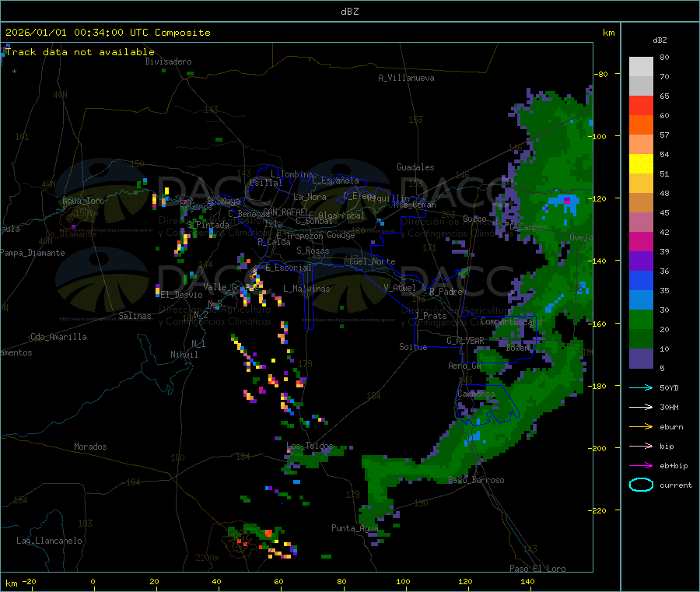Select the red 65-60 dBZ swatch
This screenshot has width=700, height=592.
pyautogui.click(x=641, y=105)
